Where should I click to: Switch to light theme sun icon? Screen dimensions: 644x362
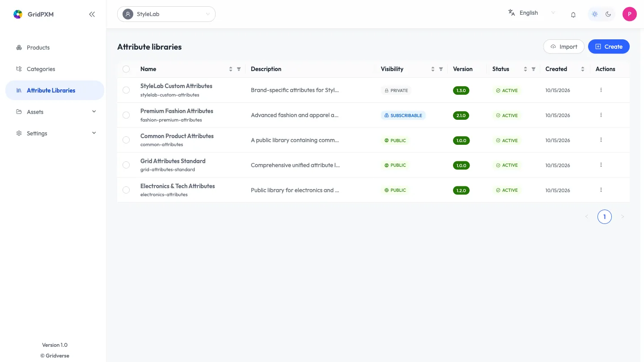coord(595,14)
